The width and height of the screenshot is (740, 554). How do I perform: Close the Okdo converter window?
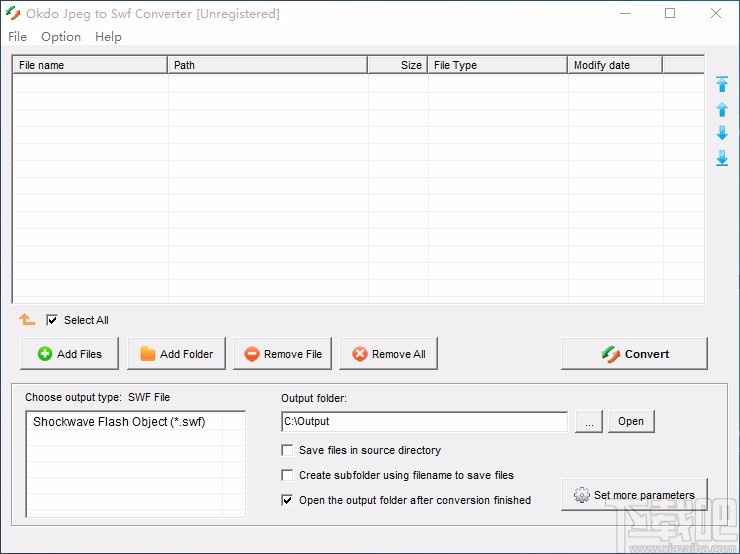point(715,13)
